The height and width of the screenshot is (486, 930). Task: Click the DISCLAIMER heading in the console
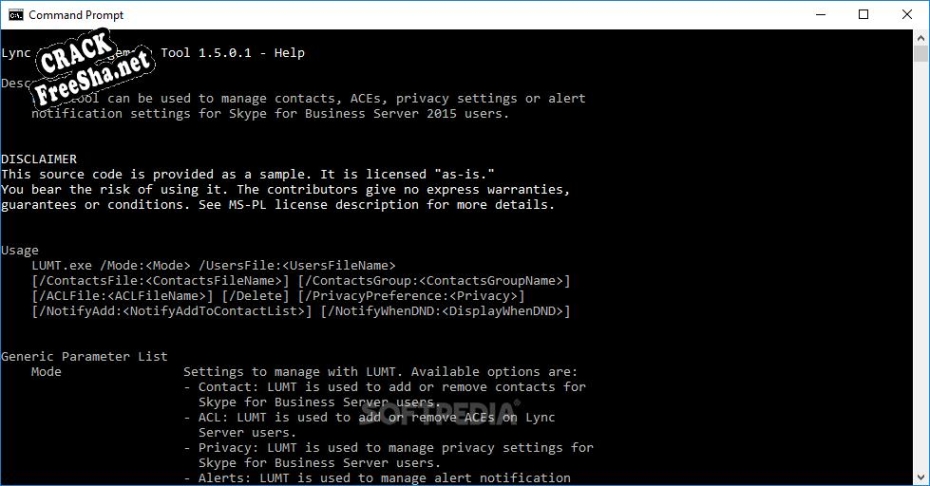(39, 159)
